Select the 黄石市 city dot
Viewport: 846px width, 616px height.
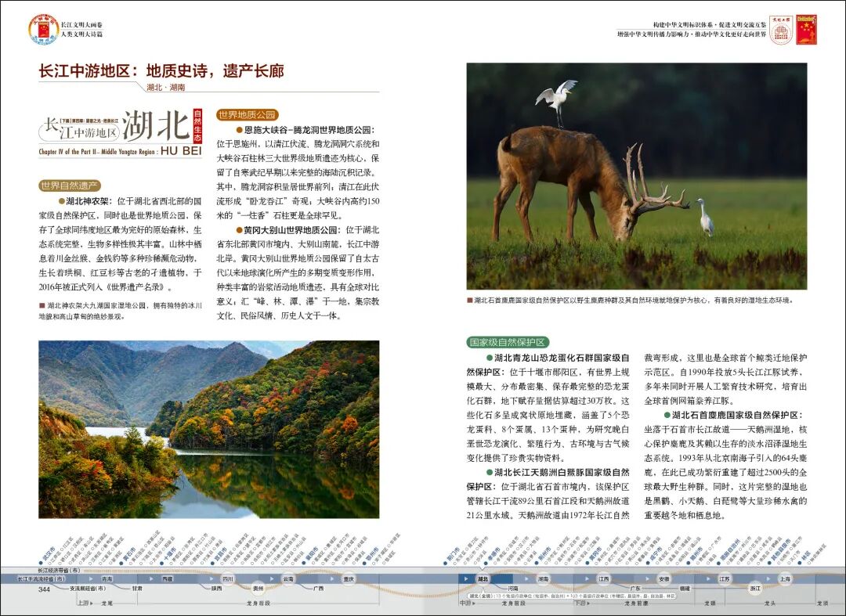[121, 563]
